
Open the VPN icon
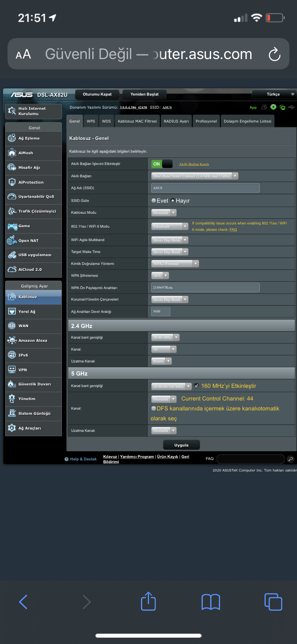12,370
